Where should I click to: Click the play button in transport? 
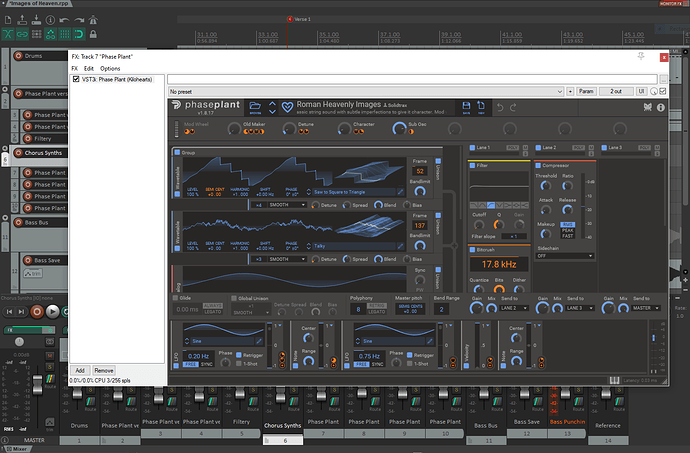pyautogui.click(x=52, y=312)
